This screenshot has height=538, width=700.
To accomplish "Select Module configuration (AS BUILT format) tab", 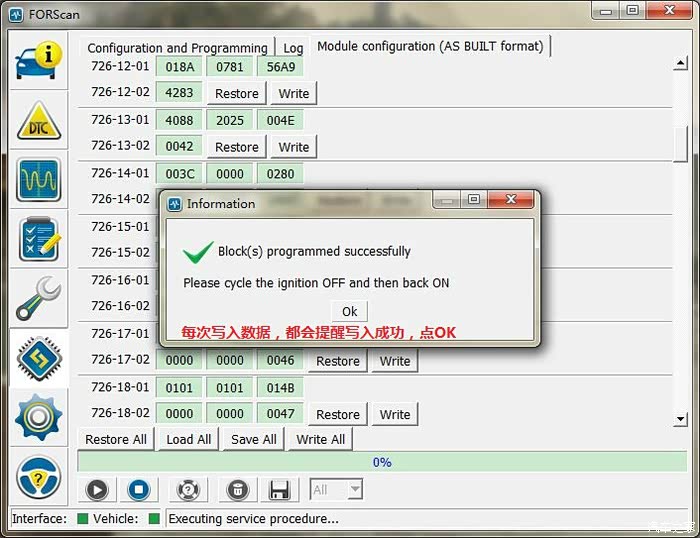I will pyautogui.click(x=430, y=46).
